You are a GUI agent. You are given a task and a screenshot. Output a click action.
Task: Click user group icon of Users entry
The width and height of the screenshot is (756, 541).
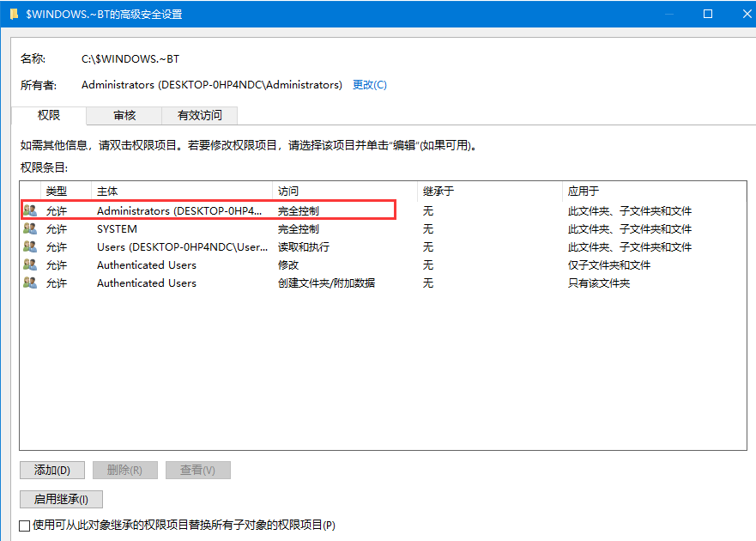click(x=30, y=247)
